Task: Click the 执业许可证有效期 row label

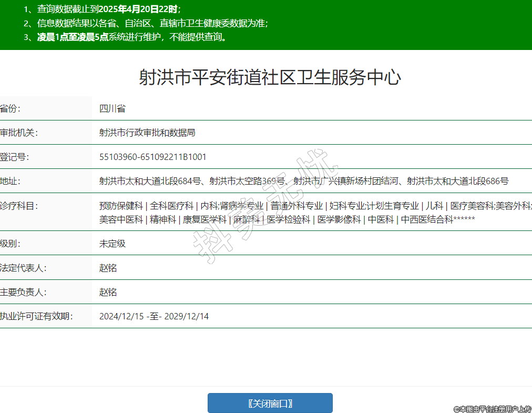Action: coord(36,316)
